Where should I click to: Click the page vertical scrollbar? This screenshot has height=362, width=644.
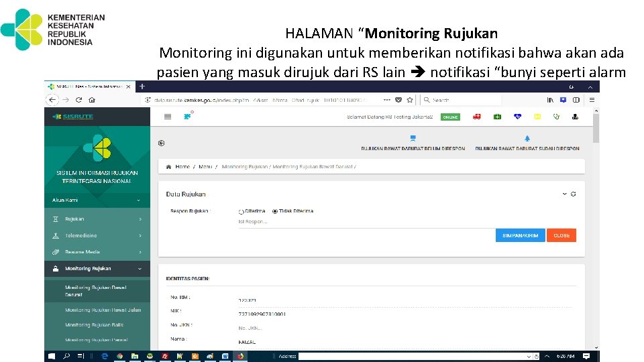pyautogui.click(x=596, y=128)
